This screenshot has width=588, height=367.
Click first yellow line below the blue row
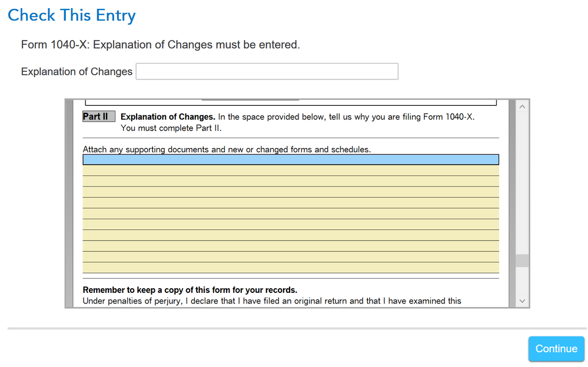[x=291, y=171]
